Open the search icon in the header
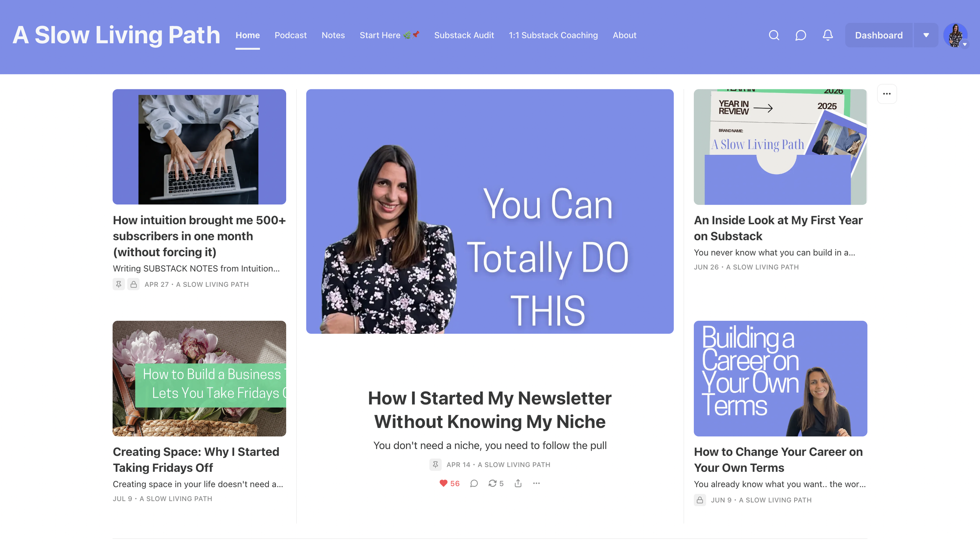980x545 pixels. point(774,35)
